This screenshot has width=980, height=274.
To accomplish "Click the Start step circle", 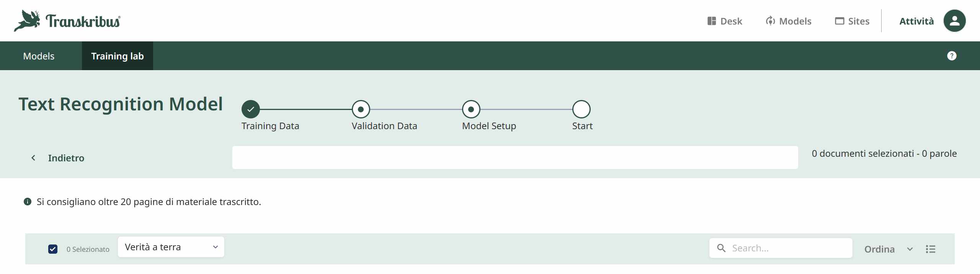I will [581, 110].
